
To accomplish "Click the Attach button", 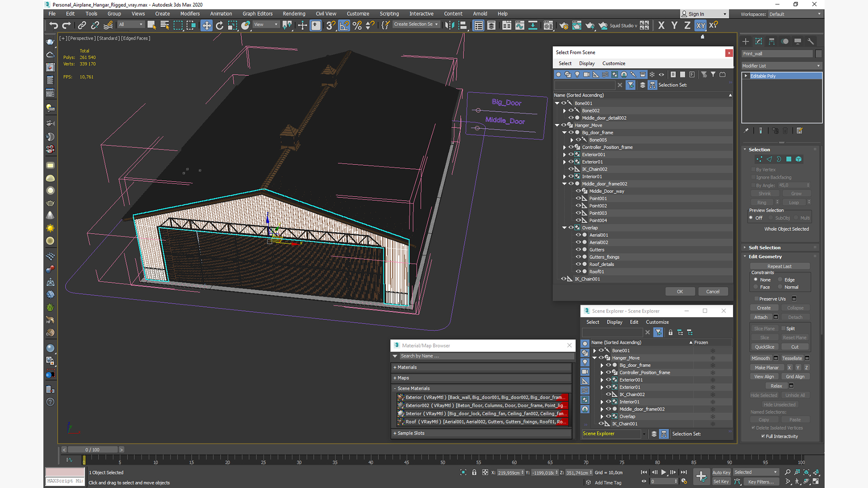I will (761, 317).
